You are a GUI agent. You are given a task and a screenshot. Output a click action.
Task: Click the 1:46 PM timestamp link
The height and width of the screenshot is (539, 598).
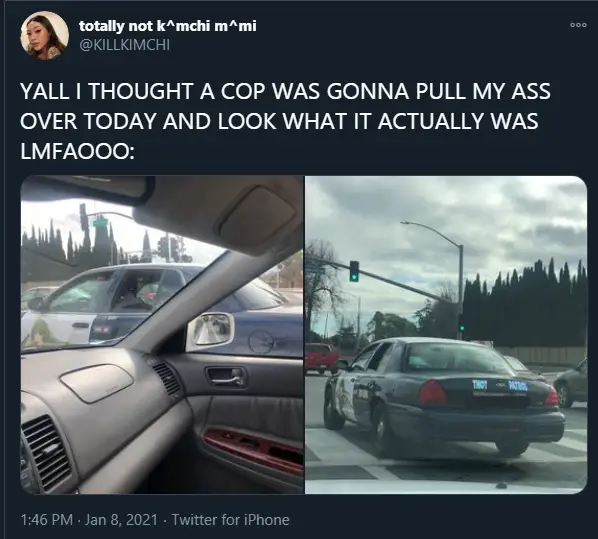tap(47, 520)
